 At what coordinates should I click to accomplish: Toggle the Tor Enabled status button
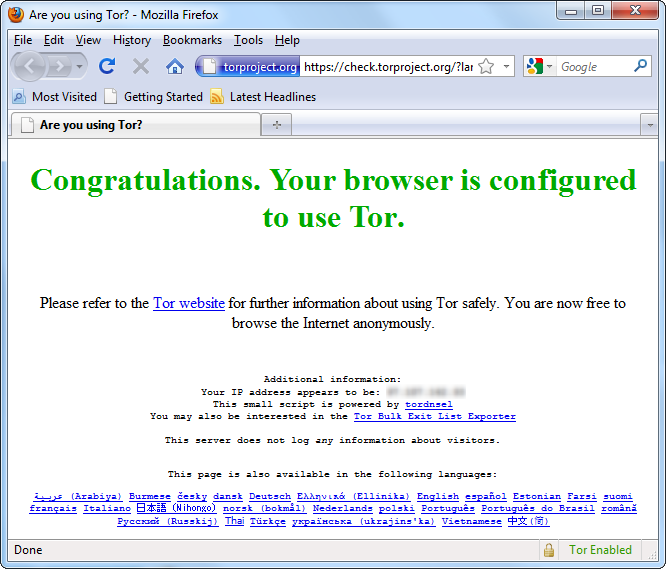pos(600,550)
